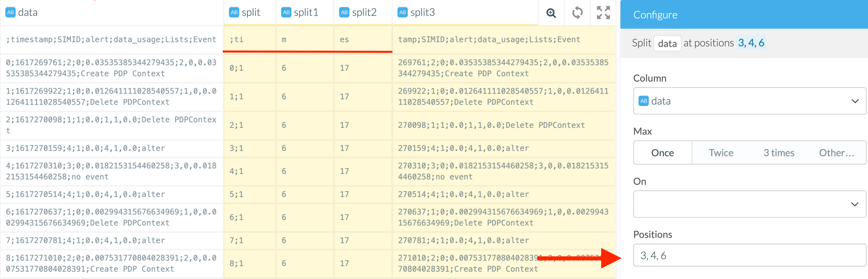This screenshot has height=279, width=868.
Task: Click the expand fullscreen icon
Action: pos(603,13)
